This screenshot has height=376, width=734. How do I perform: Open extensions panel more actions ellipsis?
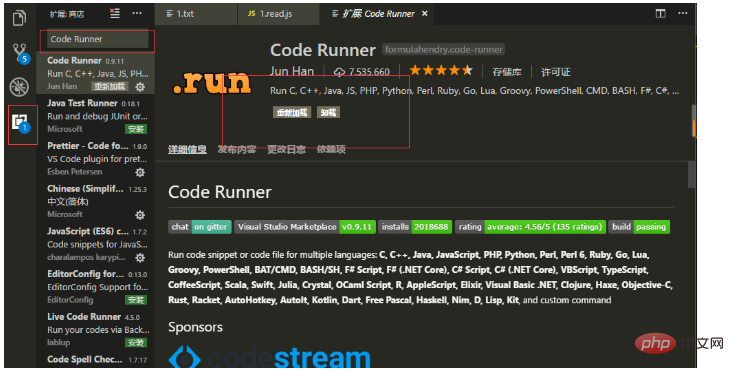[x=137, y=14]
